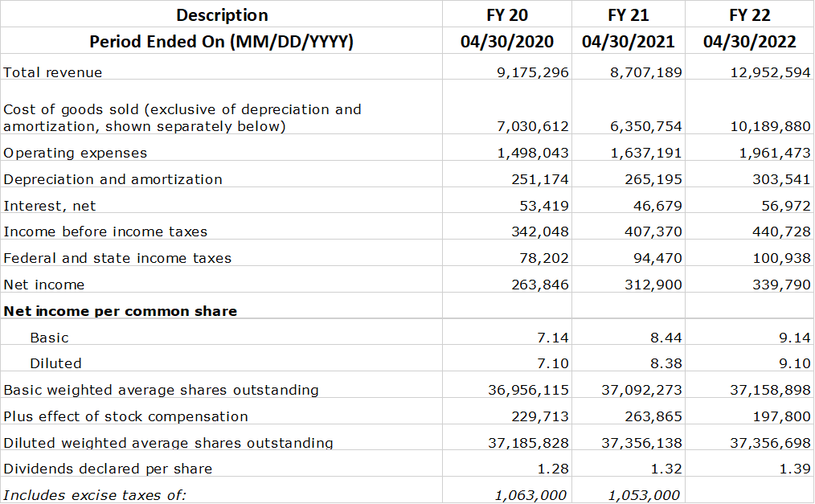Select the Period Ended On (MM/DD/YYYY) cell
Screen dimensions: 815x504
point(221,42)
